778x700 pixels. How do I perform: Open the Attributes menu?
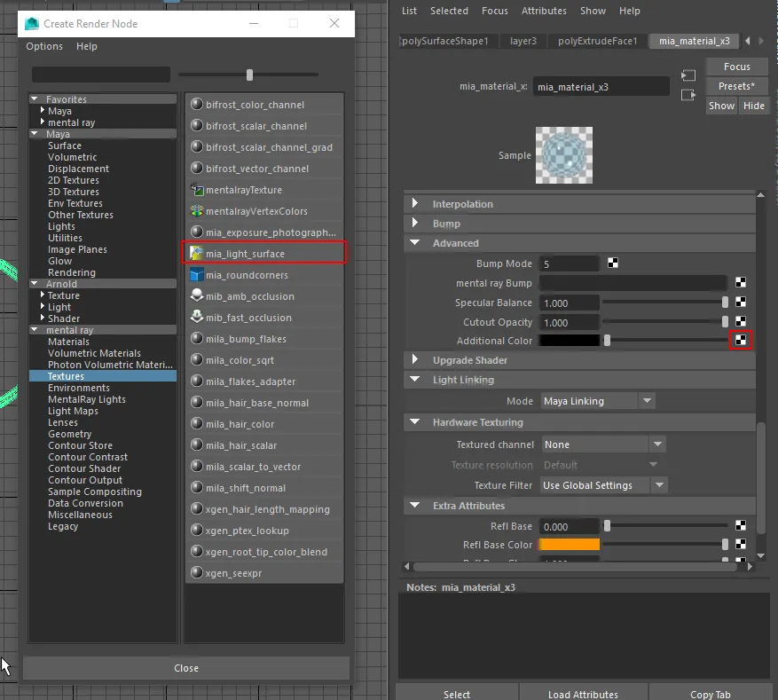tap(544, 11)
